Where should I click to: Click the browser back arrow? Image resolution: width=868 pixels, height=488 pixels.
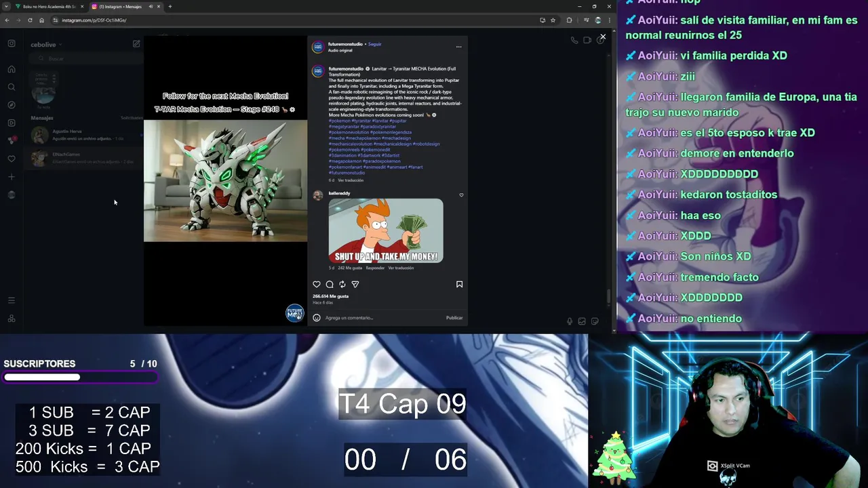pyautogui.click(x=7, y=20)
